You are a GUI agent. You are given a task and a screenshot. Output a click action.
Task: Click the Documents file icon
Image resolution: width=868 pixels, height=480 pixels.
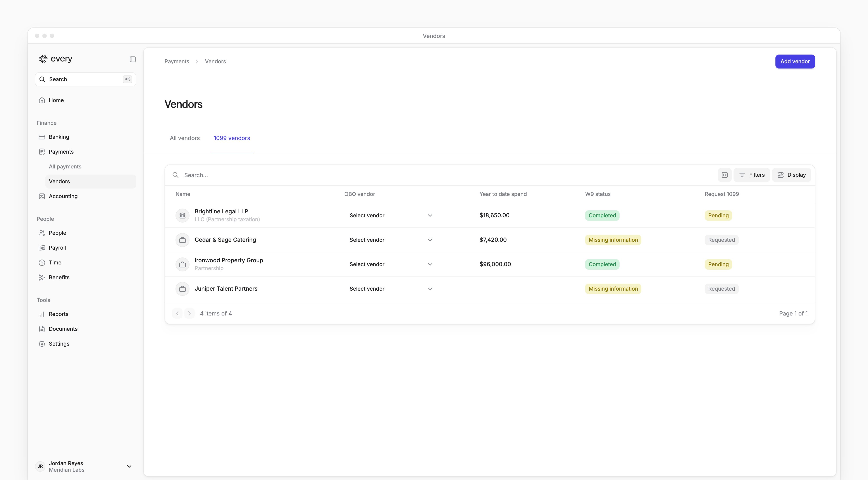tap(42, 329)
